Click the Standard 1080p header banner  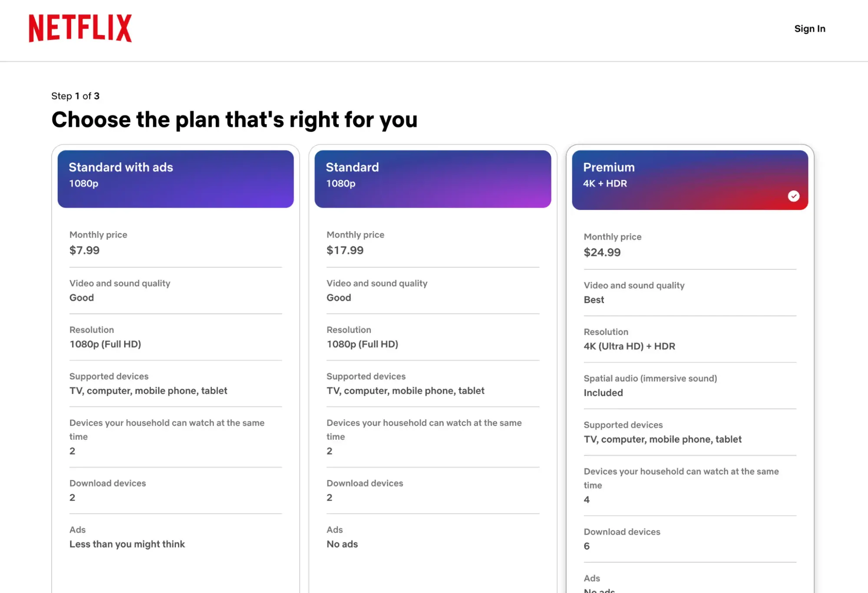(x=432, y=178)
